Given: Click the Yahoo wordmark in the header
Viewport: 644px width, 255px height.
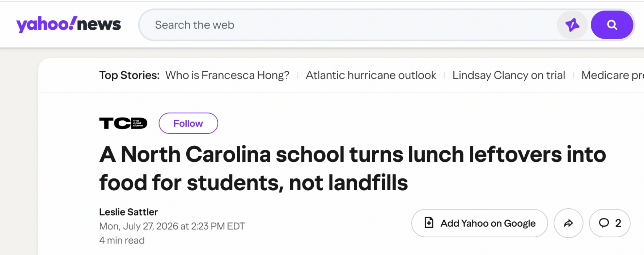Looking at the screenshot, I should point(46,25).
